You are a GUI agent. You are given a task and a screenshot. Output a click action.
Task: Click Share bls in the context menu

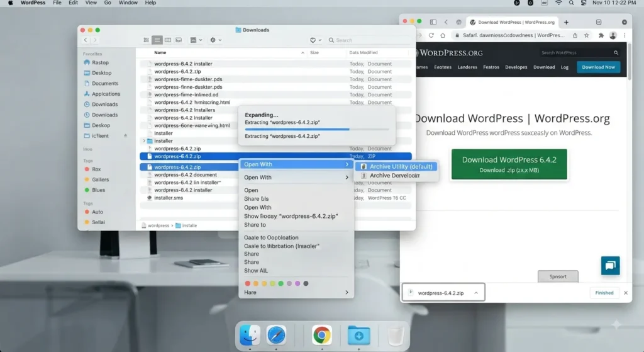(257, 198)
